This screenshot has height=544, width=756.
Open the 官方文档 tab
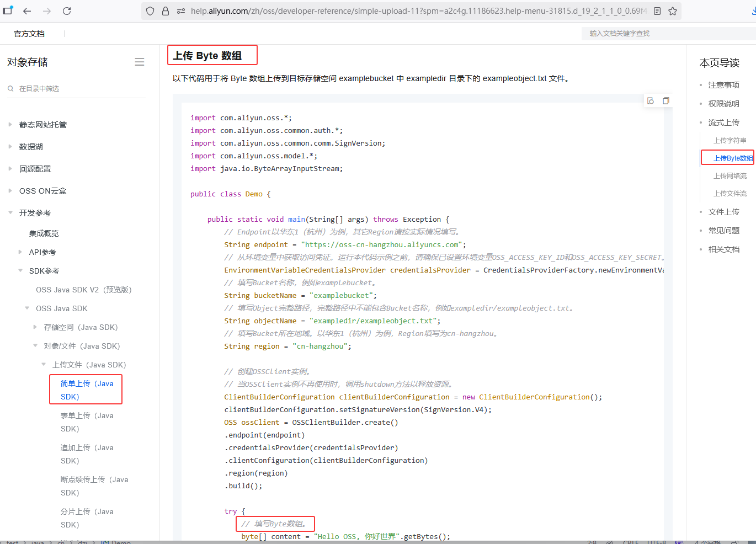click(29, 34)
